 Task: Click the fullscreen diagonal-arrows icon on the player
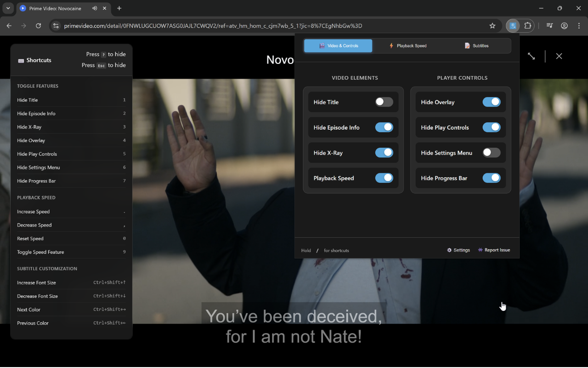point(531,56)
